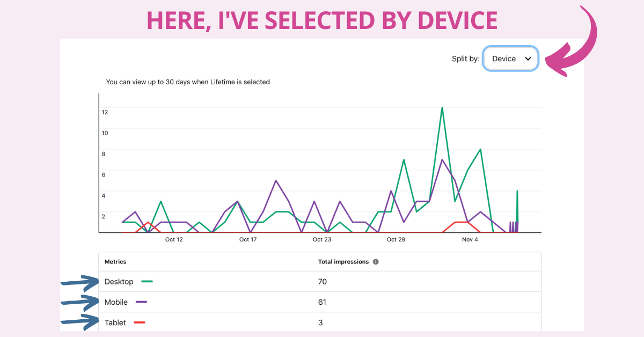The image size is (644, 337).
Task: Click the dropdown chevron next to Device
Action: (528, 59)
